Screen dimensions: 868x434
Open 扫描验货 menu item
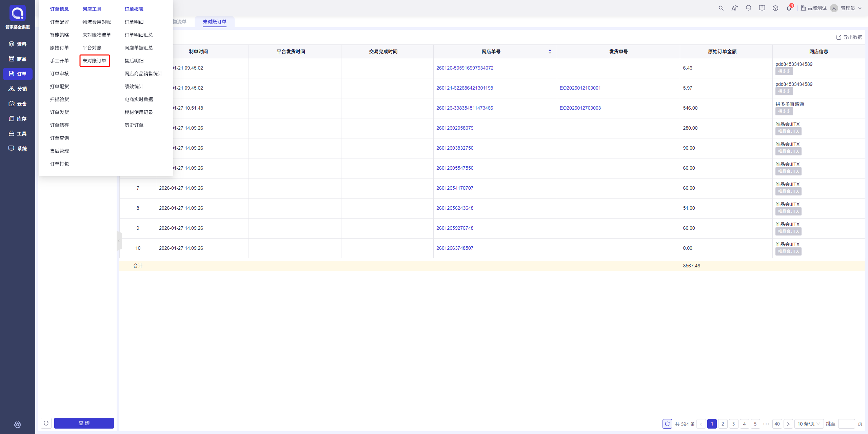click(59, 99)
